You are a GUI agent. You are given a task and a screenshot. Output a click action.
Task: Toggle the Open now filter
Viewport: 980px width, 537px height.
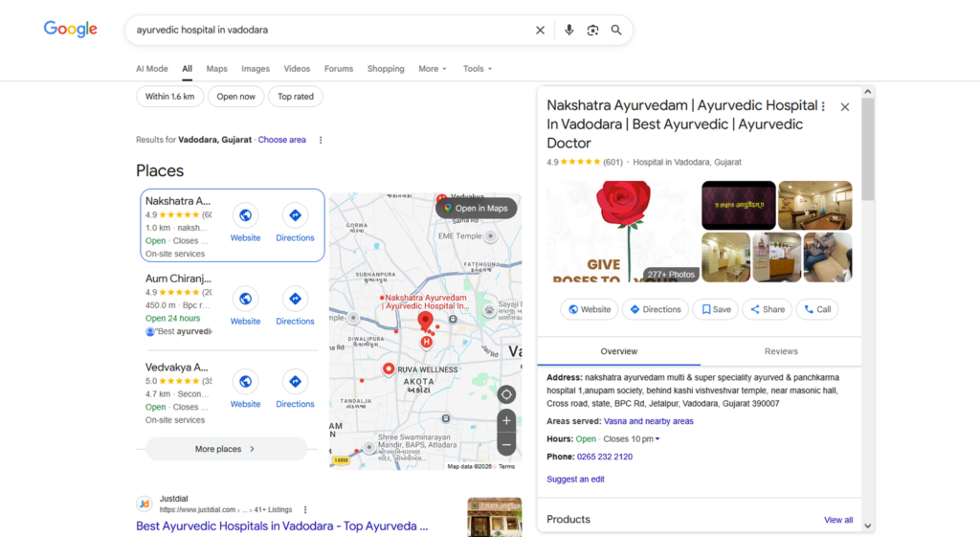coord(235,97)
